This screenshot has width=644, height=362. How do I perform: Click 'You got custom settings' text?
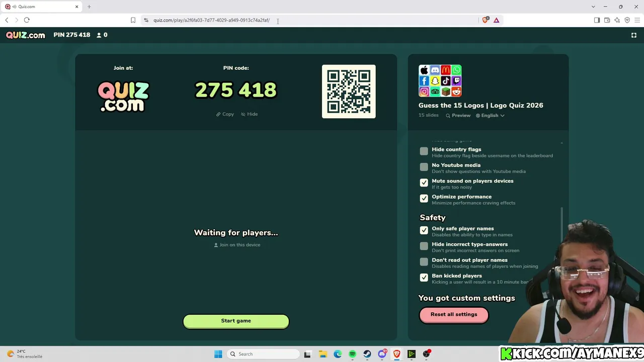467,298
